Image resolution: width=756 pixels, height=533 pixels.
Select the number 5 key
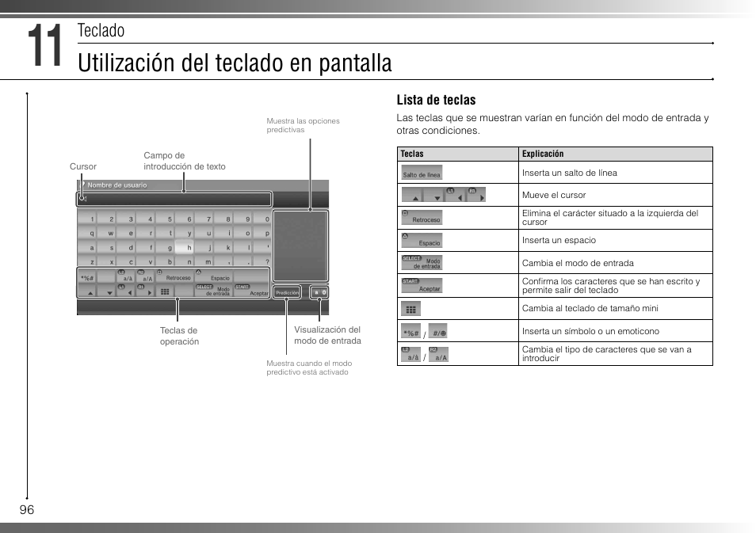[x=164, y=219]
